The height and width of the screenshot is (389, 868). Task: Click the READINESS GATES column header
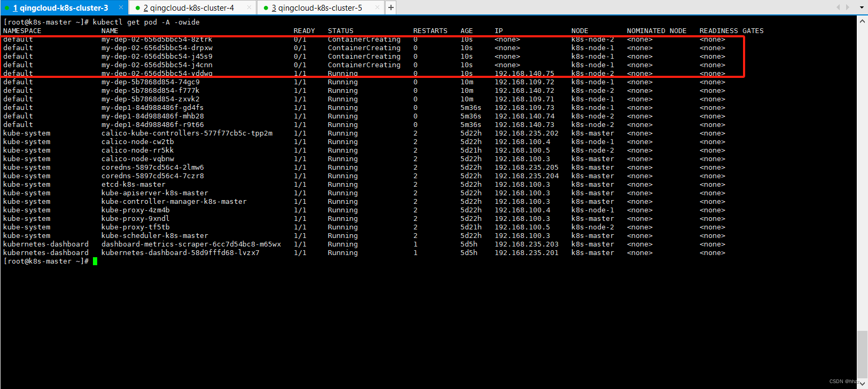732,31
